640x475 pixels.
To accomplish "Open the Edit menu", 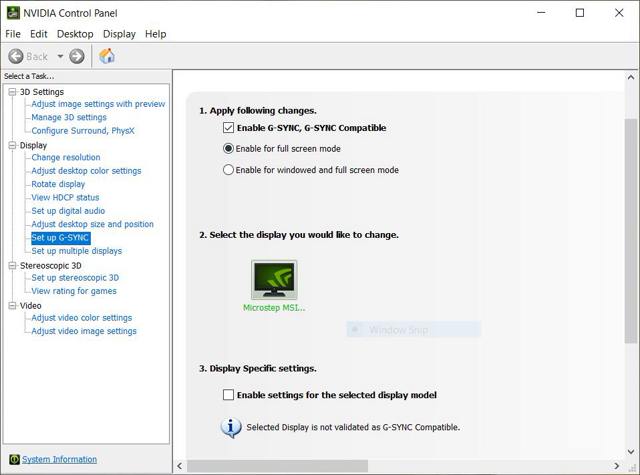I will pos(38,34).
